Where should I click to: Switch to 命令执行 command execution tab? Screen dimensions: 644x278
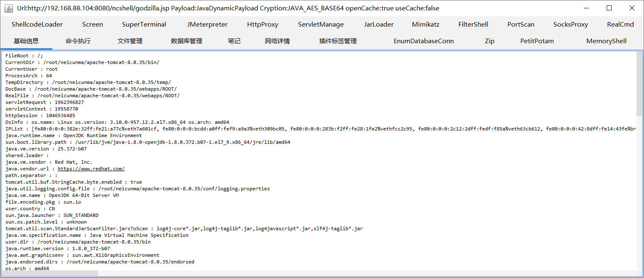pyautogui.click(x=78, y=41)
